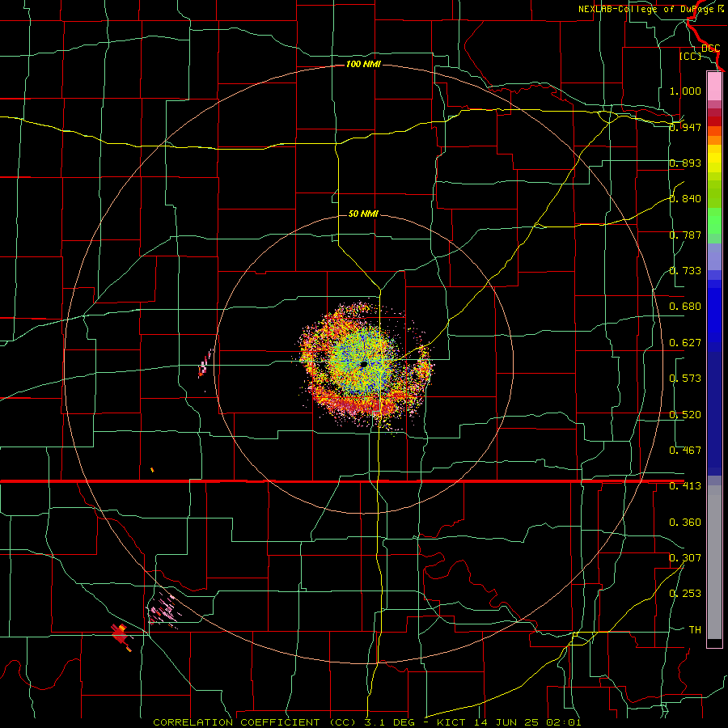This screenshot has height=728, width=728.
Task: Click the 0.627 scale value
Action: click(x=685, y=343)
